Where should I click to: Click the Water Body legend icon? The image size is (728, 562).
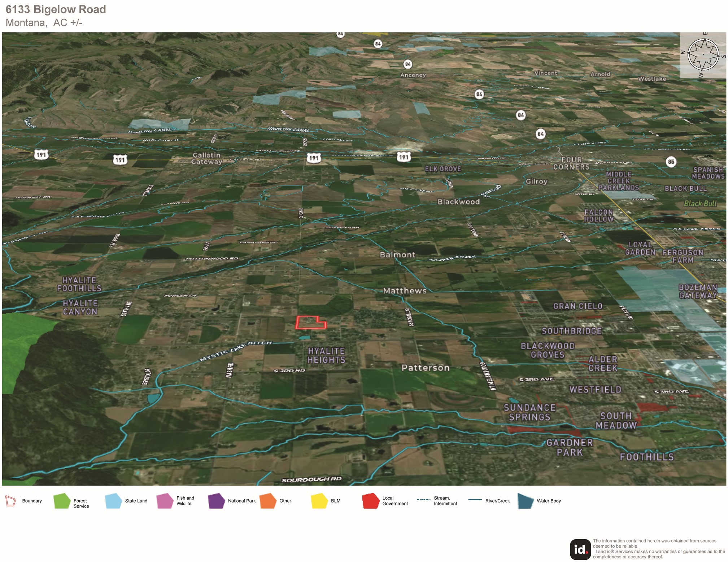click(526, 501)
